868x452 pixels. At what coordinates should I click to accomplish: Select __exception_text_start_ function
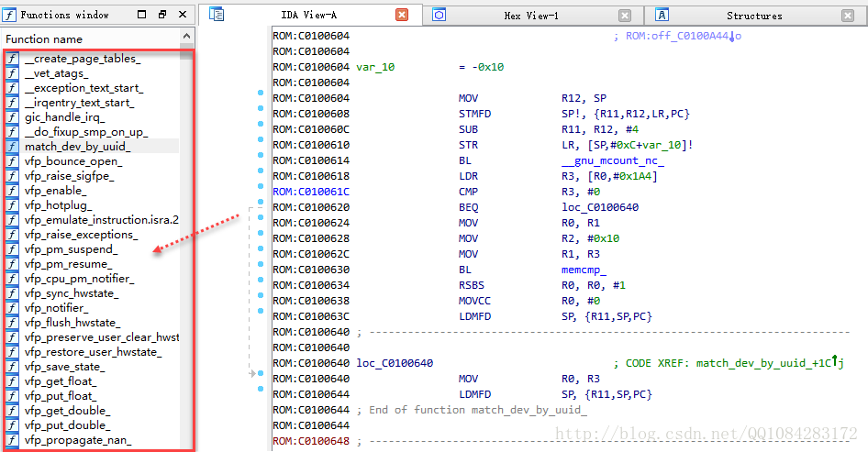coord(84,88)
